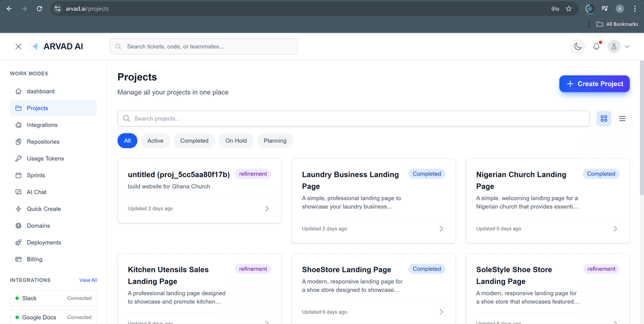Click the Quick Create lightning icon
Image resolution: width=644 pixels, height=324 pixels.
pos(18,208)
